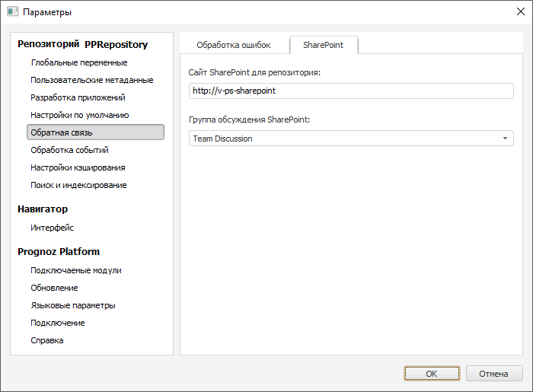The image size is (533, 392).
Task: Click the OK button
Action: tap(432, 374)
